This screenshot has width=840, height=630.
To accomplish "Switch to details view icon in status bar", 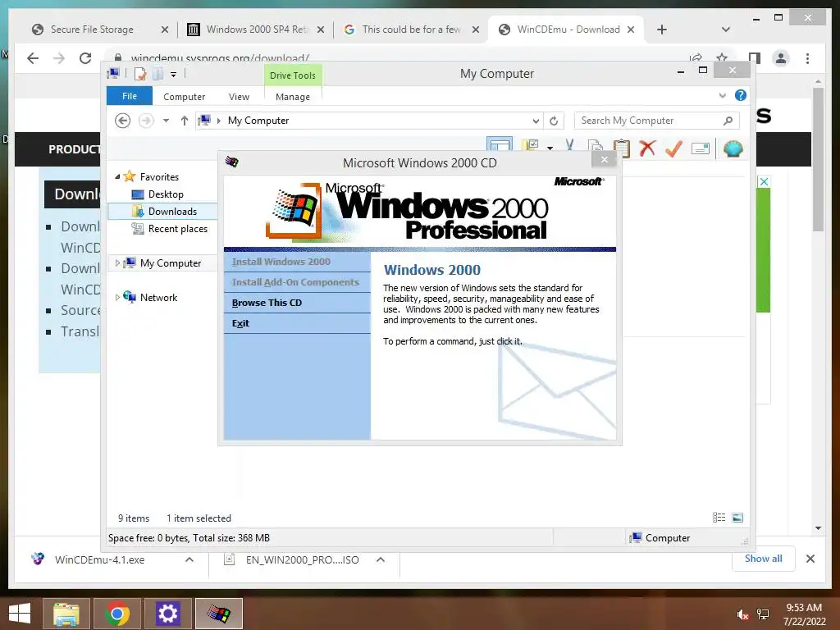I will [x=719, y=517].
